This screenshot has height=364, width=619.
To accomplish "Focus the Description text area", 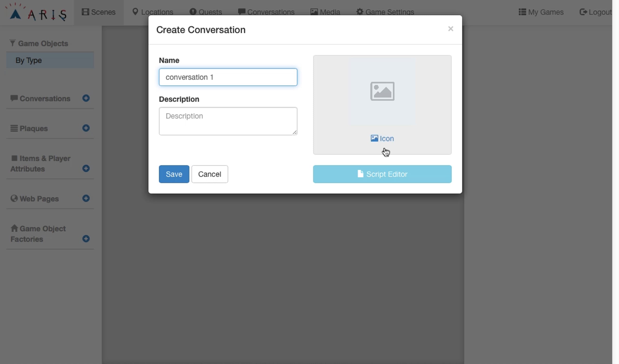I will (x=228, y=121).
